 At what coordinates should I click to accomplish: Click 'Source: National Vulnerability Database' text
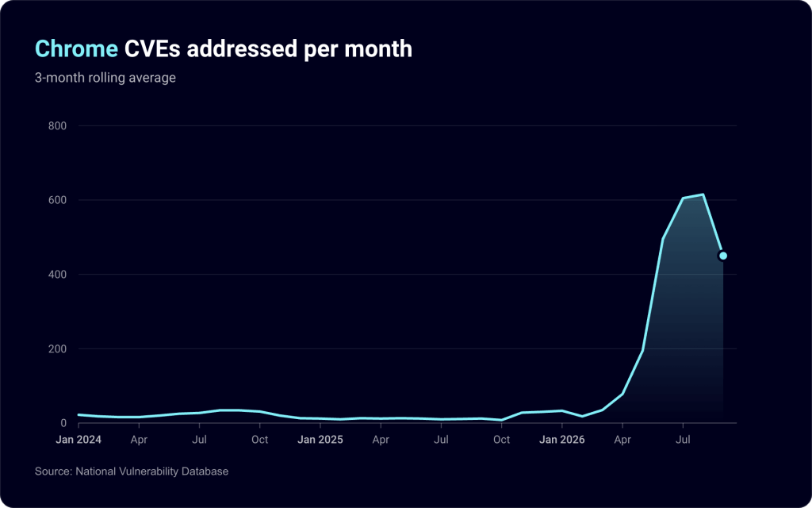click(x=132, y=471)
